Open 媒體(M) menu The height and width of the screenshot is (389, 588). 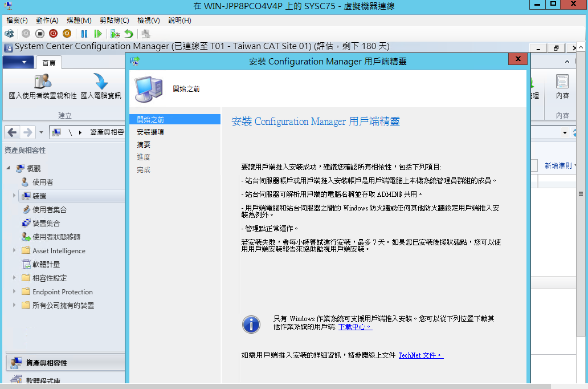coord(79,21)
